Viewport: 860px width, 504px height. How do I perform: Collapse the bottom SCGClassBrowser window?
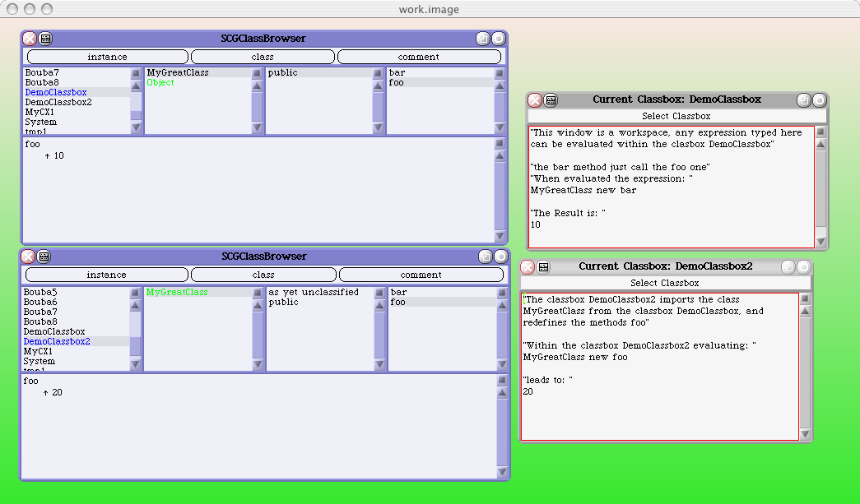tap(501, 257)
